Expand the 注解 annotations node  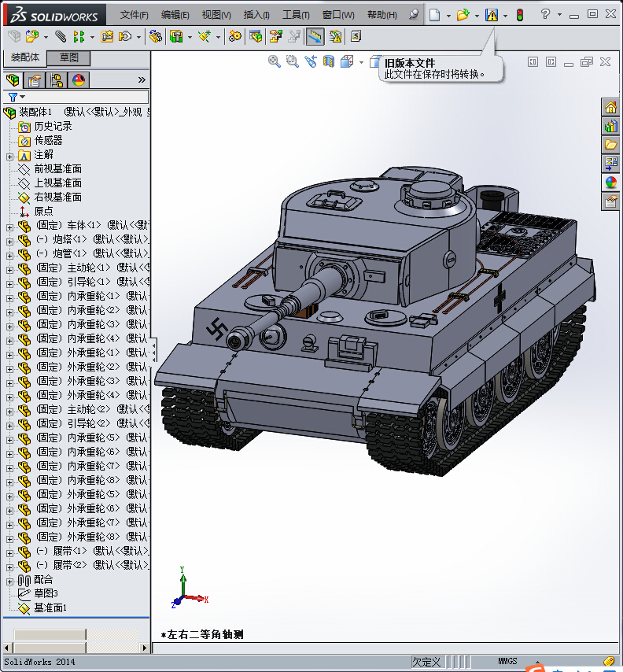(9, 157)
